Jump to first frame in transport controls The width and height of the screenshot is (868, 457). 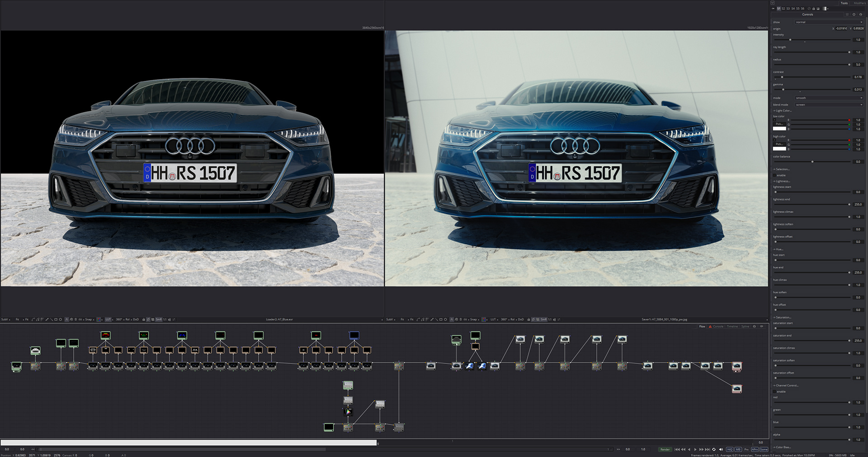pyautogui.click(x=677, y=449)
